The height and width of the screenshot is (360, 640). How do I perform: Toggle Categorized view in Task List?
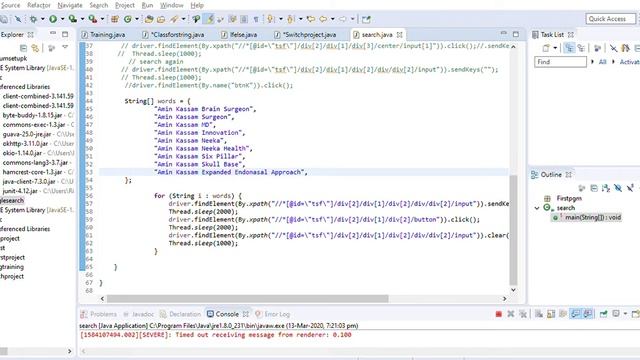click(x=569, y=48)
